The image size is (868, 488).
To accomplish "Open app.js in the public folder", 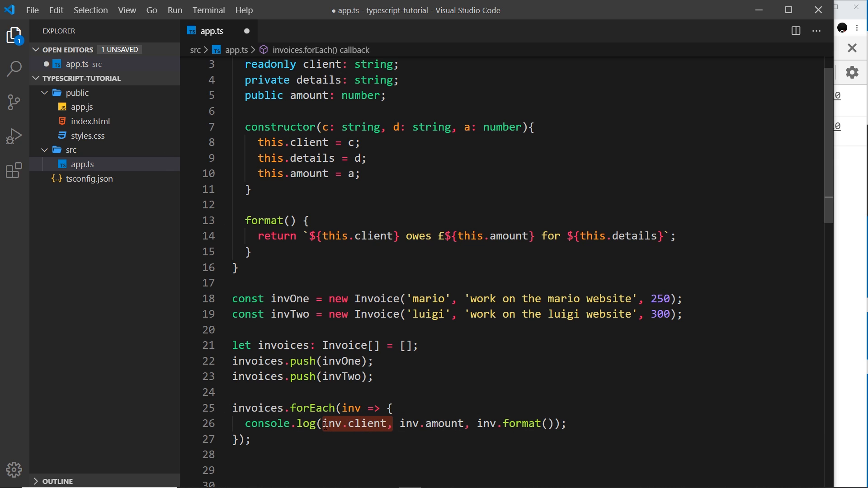I will click(82, 107).
